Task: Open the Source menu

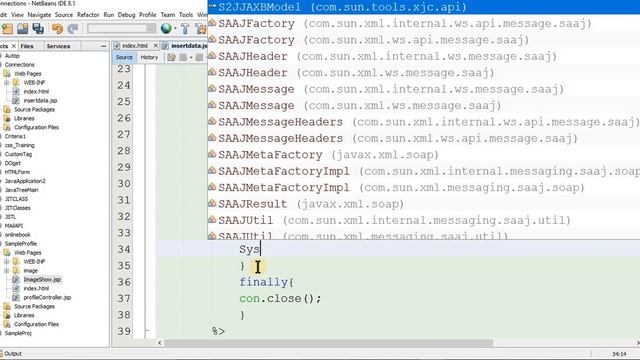Action: click(64, 15)
